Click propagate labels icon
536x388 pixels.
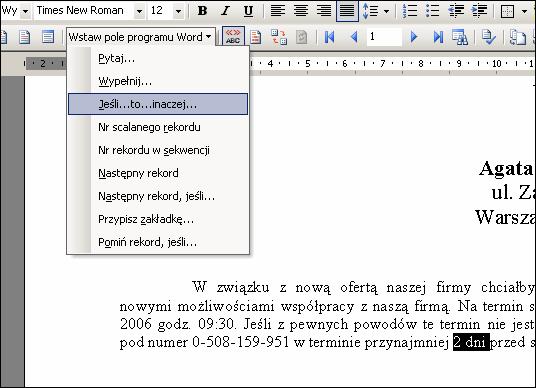[x=301, y=37]
